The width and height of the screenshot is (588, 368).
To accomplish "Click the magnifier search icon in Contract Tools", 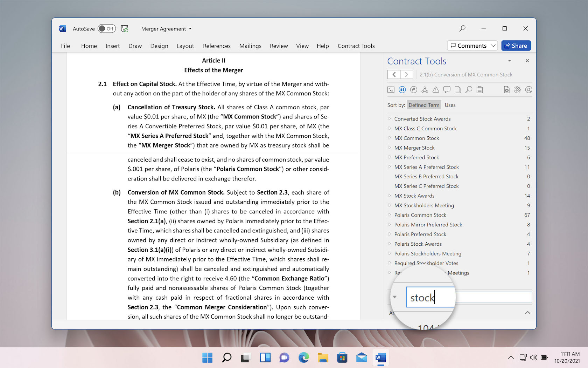I will click(x=469, y=90).
